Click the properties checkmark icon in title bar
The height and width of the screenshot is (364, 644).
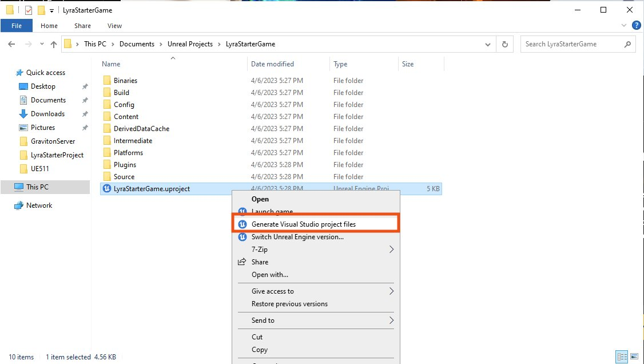(29, 10)
